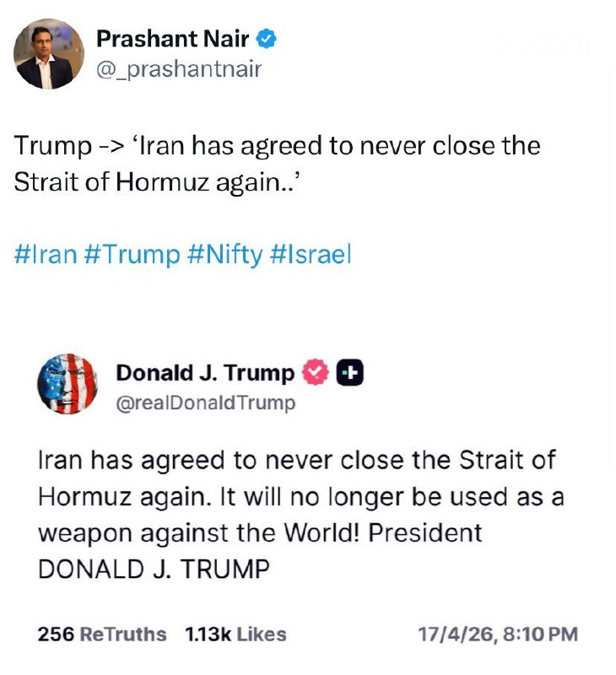Image resolution: width=616 pixels, height=675 pixels.
Task: Click the 17/4/26, 8:10 PM timestamp
Action: (x=498, y=634)
